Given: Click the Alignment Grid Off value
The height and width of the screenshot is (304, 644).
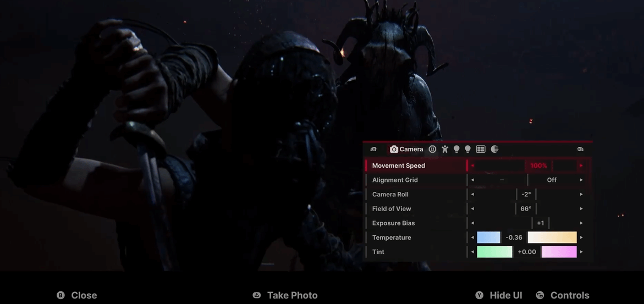Looking at the screenshot, I should click(552, 180).
